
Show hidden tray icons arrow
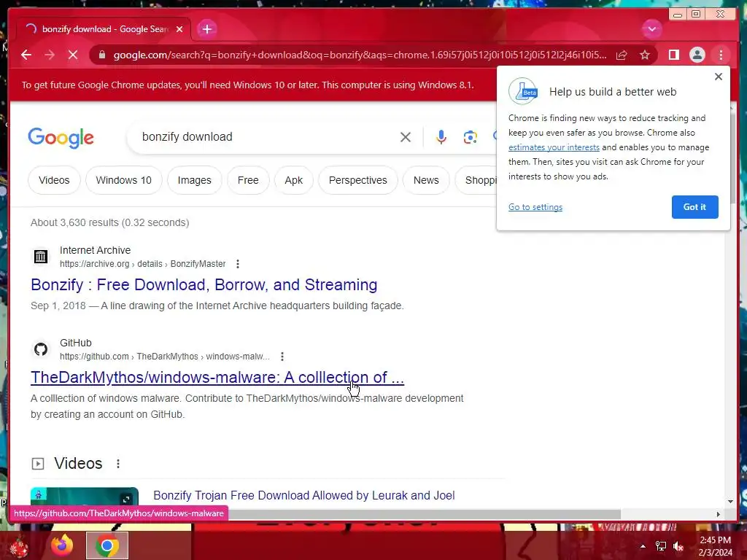click(643, 546)
